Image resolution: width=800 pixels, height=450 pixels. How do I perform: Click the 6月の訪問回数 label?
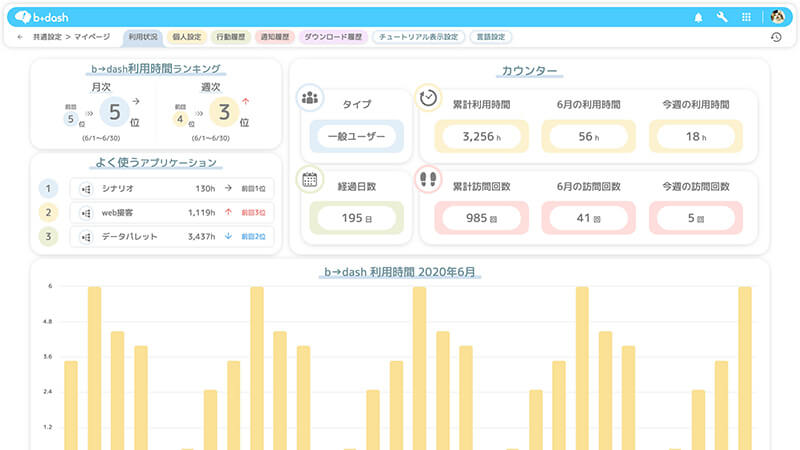pos(588,187)
